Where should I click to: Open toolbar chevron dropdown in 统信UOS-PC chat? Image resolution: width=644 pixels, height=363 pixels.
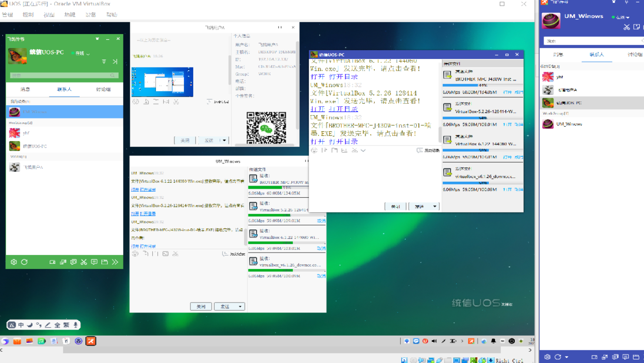363,151
